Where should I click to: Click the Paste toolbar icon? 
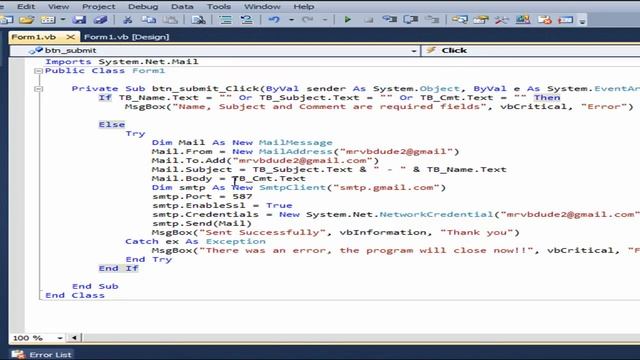coord(170,20)
